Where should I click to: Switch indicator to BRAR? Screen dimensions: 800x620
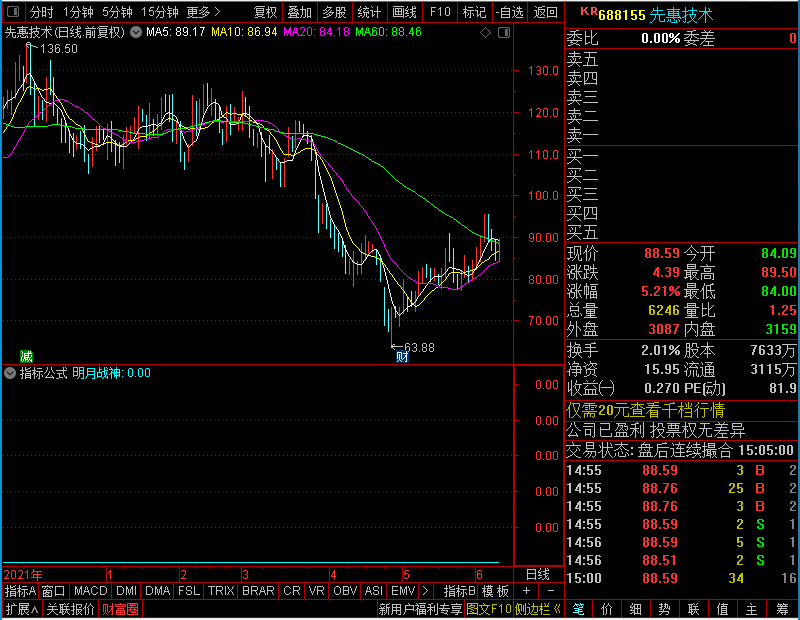click(x=258, y=591)
